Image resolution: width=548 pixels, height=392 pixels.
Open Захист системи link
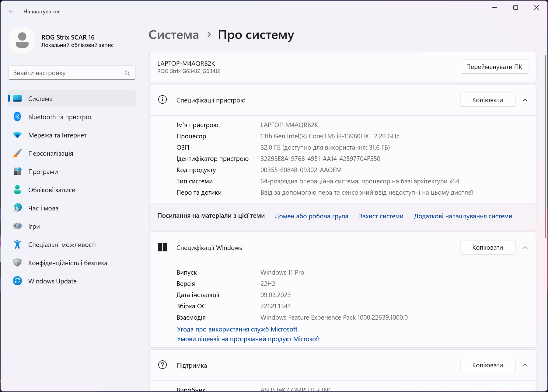(x=381, y=216)
